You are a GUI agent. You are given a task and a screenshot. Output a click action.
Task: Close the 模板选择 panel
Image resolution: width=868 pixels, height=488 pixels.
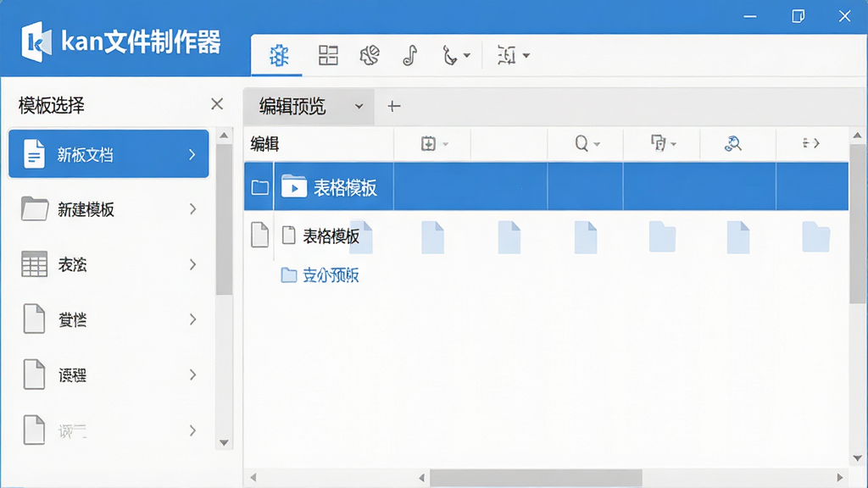(x=217, y=104)
